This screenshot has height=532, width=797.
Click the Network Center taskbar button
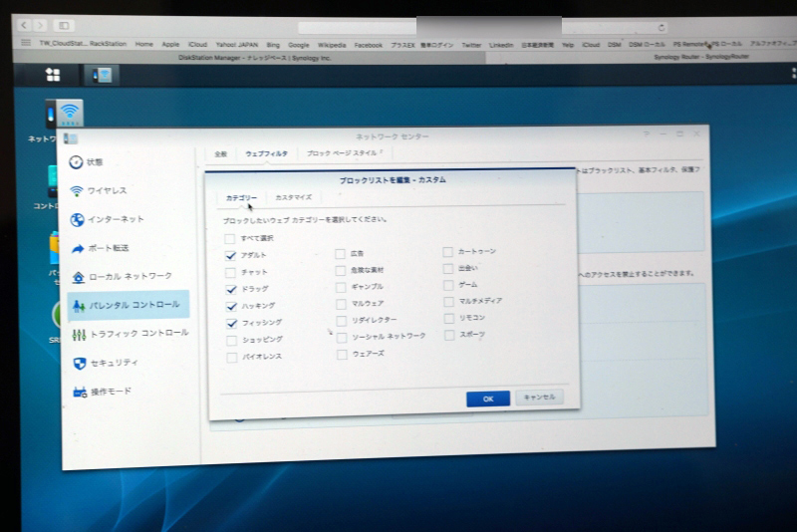click(x=102, y=75)
